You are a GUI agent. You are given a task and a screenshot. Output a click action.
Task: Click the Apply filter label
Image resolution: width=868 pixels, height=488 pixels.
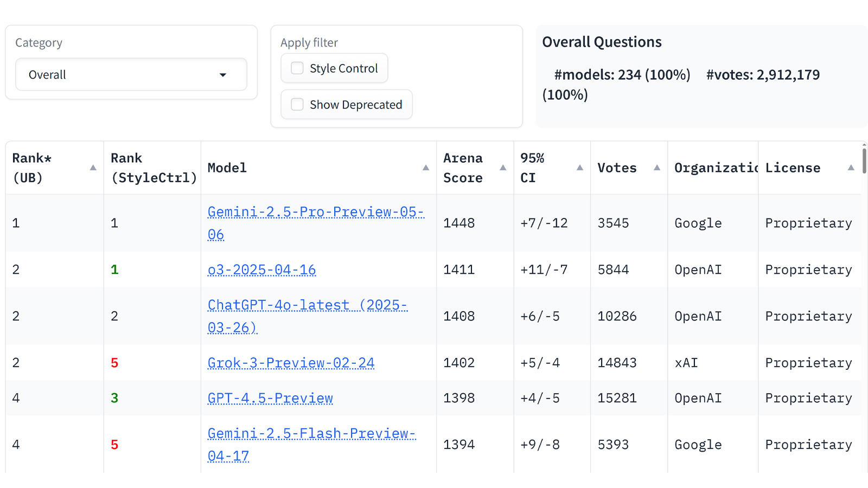(309, 43)
